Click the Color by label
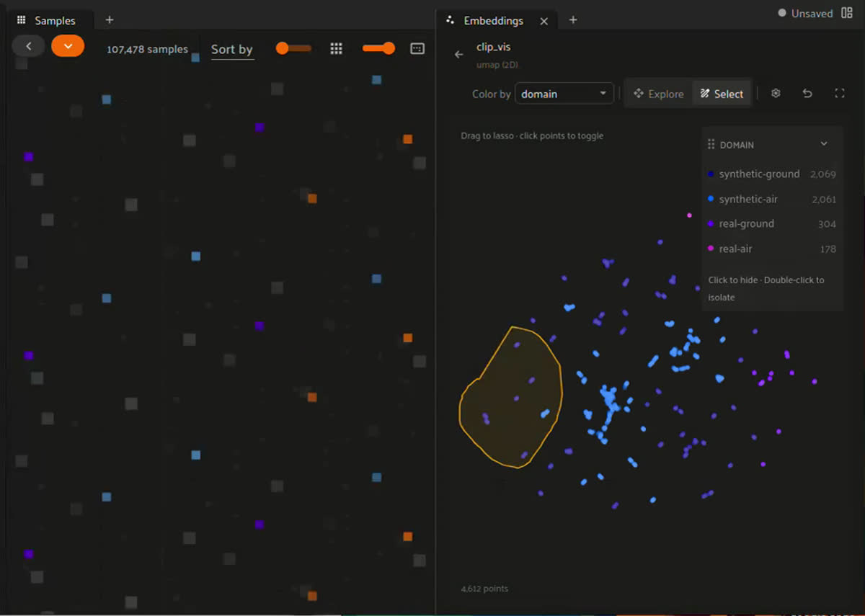 point(492,94)
